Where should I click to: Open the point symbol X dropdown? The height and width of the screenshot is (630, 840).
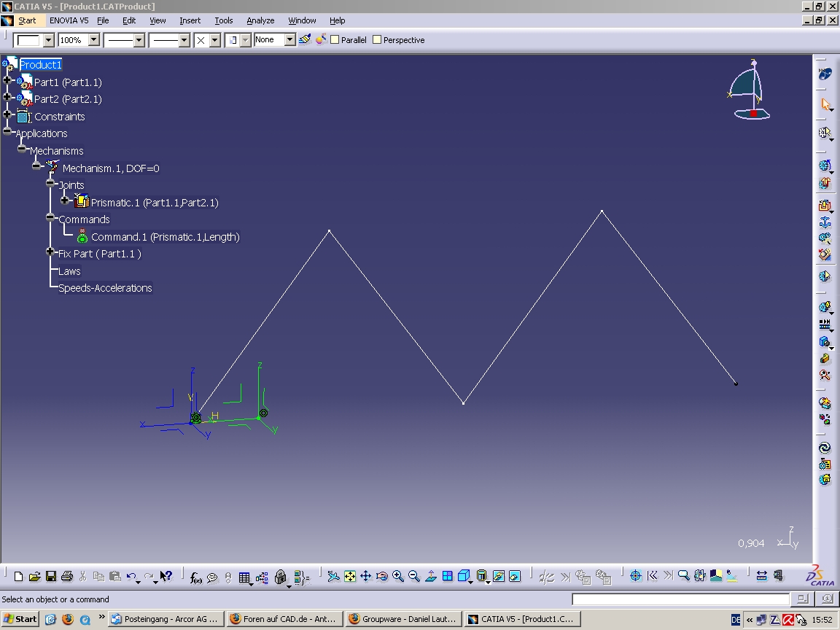click(x=215, y=40)
